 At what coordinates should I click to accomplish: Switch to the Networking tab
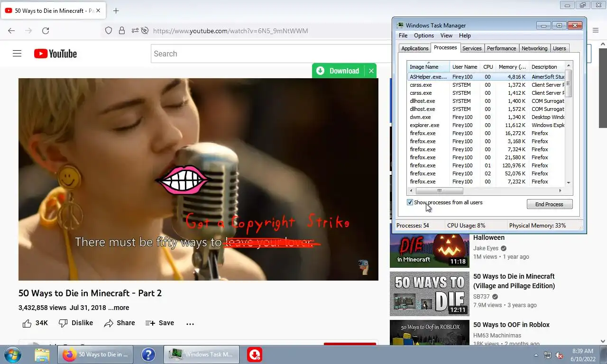[x=534, y=48]
